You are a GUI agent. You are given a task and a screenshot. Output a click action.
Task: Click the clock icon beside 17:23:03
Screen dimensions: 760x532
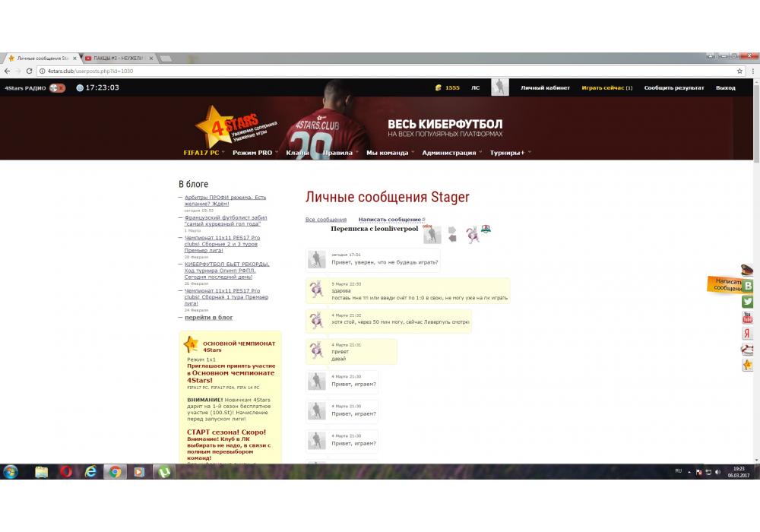[80, 87]
